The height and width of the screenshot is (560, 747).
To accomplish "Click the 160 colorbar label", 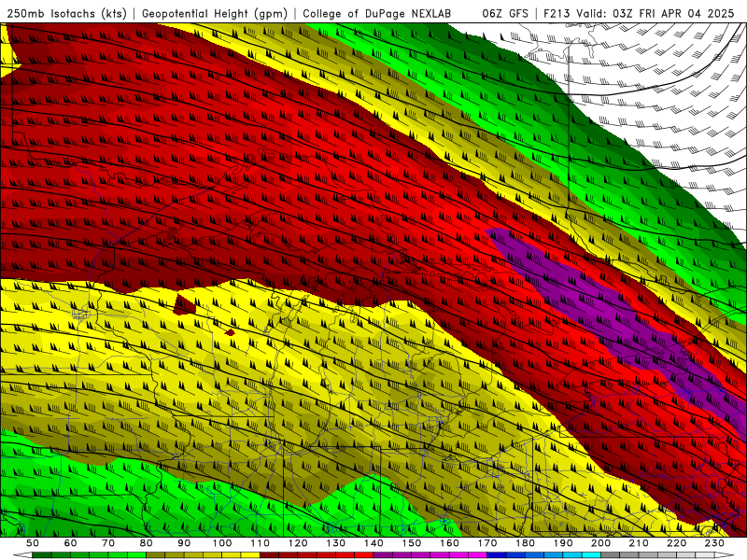I will tap(449, 543).
